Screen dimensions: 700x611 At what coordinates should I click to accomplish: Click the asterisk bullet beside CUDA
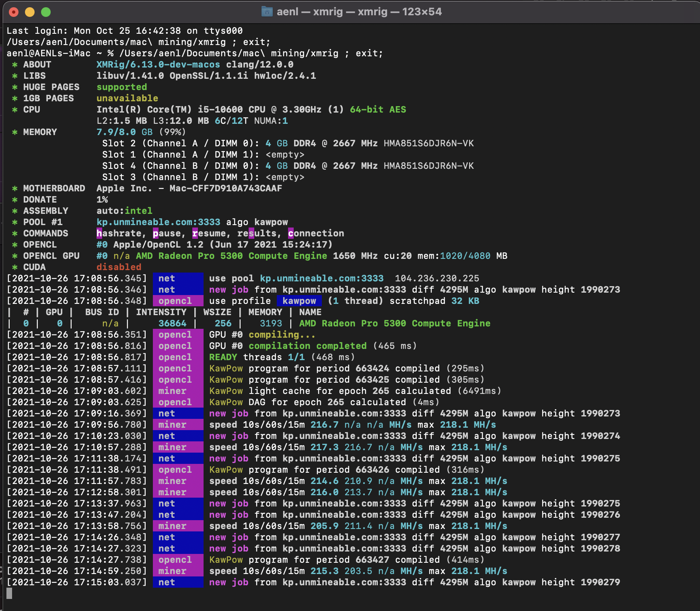(x=15, y=267)
